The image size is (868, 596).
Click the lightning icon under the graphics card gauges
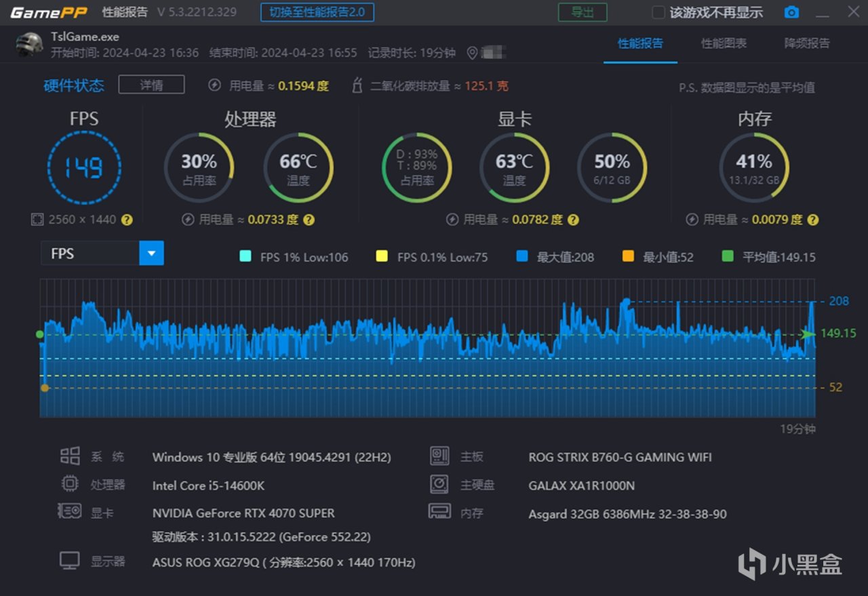(x=452, y=220)
